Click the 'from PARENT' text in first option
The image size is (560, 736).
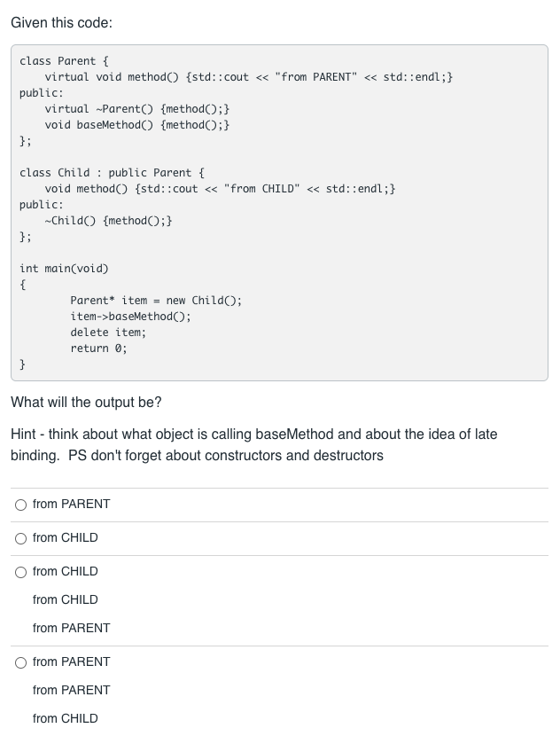click(72, 504)
